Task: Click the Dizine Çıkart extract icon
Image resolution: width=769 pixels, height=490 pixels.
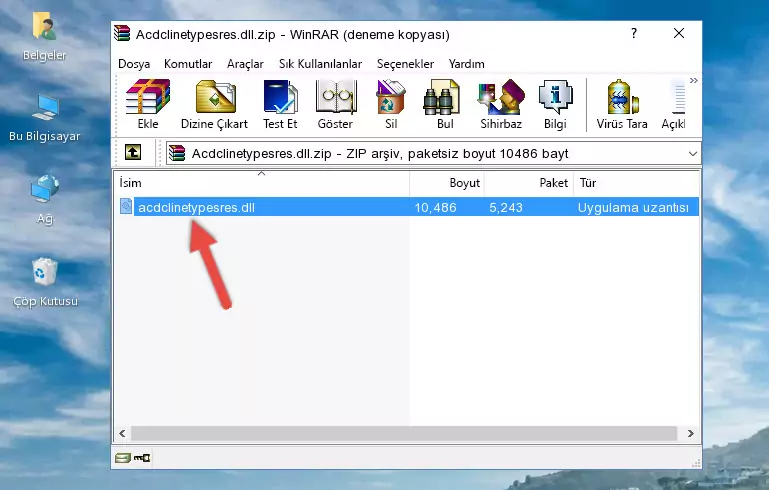Action: click(x=215, y=97)
